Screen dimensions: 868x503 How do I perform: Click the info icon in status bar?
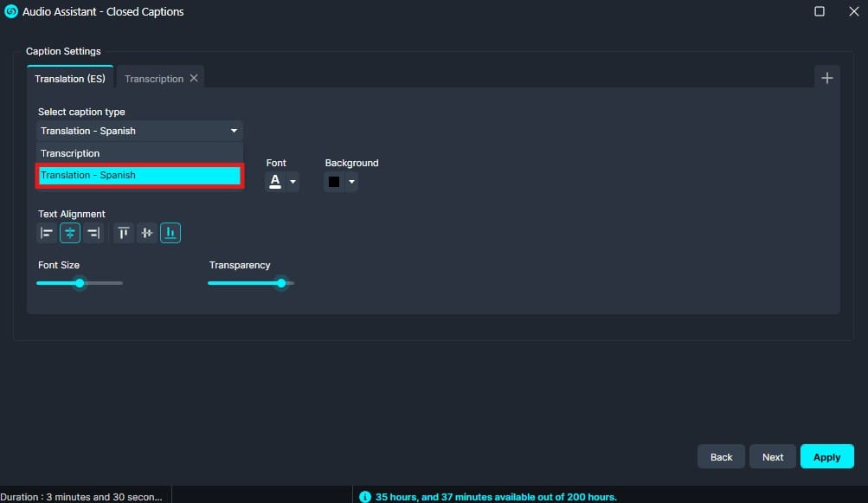(365, 497)
